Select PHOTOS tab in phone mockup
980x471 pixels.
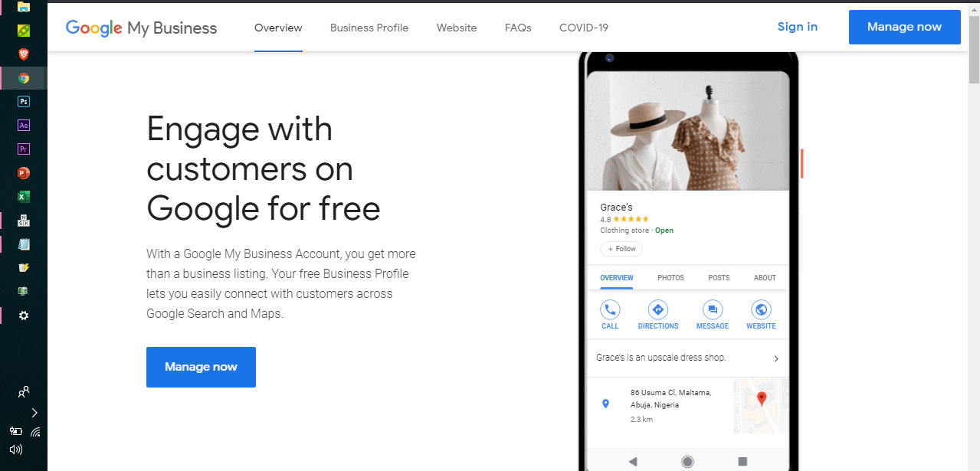(670, 277)
